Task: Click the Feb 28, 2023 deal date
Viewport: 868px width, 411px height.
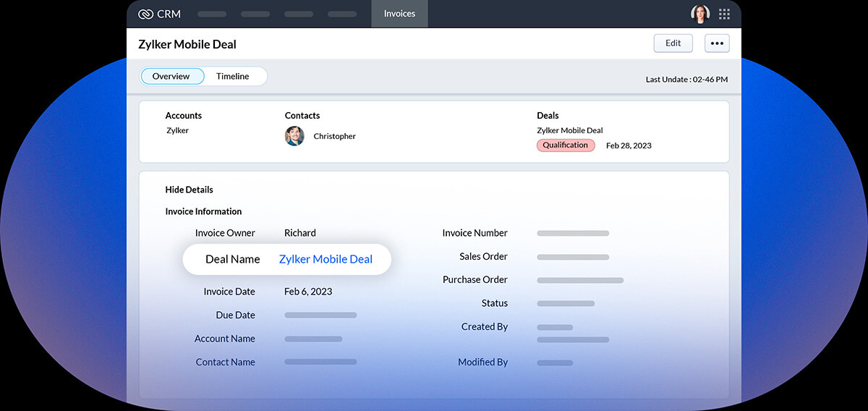Action: tap(629, 145)
